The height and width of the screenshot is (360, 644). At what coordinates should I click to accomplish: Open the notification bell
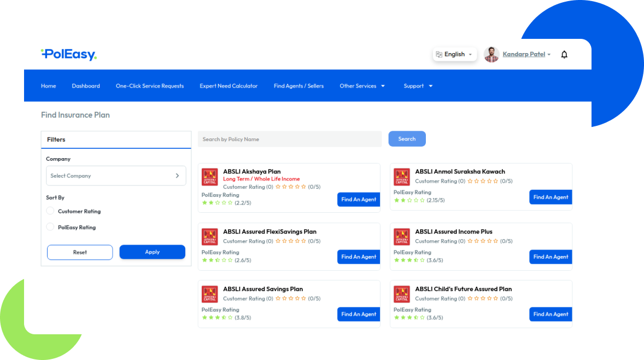pos(564,54)
